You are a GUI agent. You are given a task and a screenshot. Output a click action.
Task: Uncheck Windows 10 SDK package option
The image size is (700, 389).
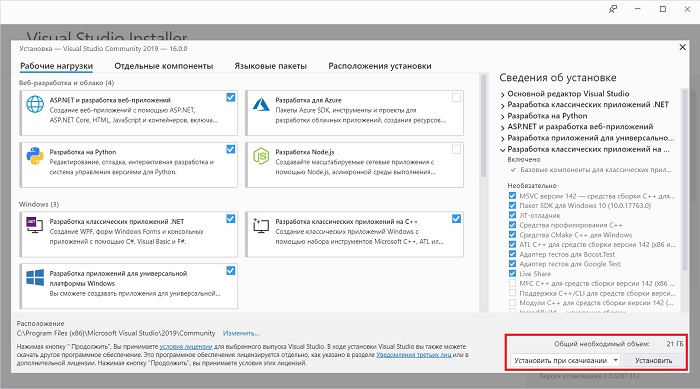tap(512, 205)
